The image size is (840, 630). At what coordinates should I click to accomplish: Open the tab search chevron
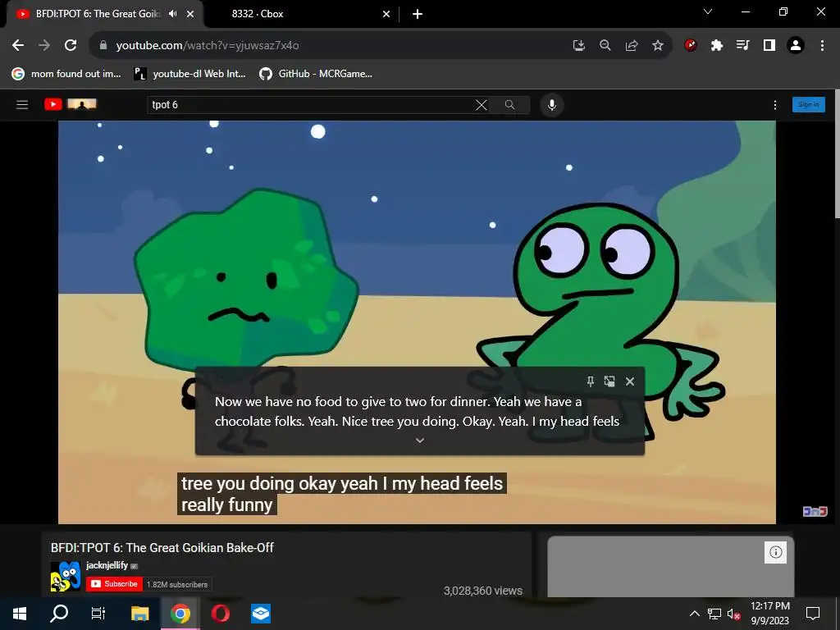(708, 11)
